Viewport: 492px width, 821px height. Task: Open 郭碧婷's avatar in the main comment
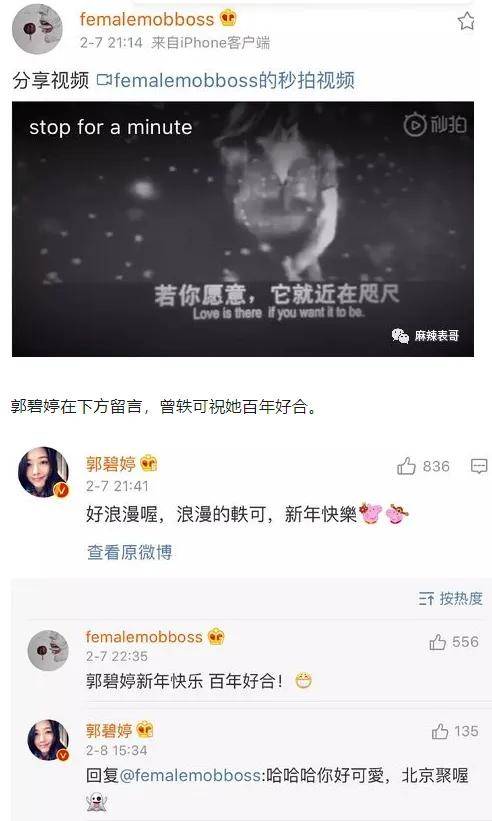point(43,472)
